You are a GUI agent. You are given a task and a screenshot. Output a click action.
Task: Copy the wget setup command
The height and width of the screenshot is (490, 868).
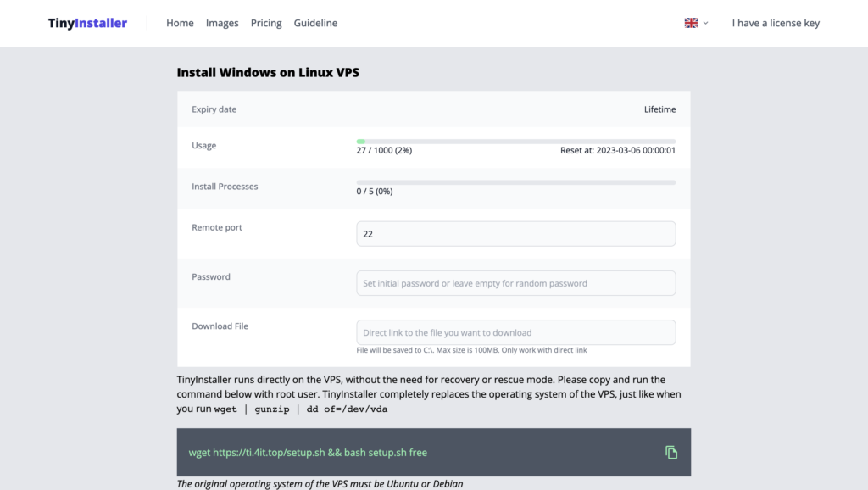[x=671, y=453]
